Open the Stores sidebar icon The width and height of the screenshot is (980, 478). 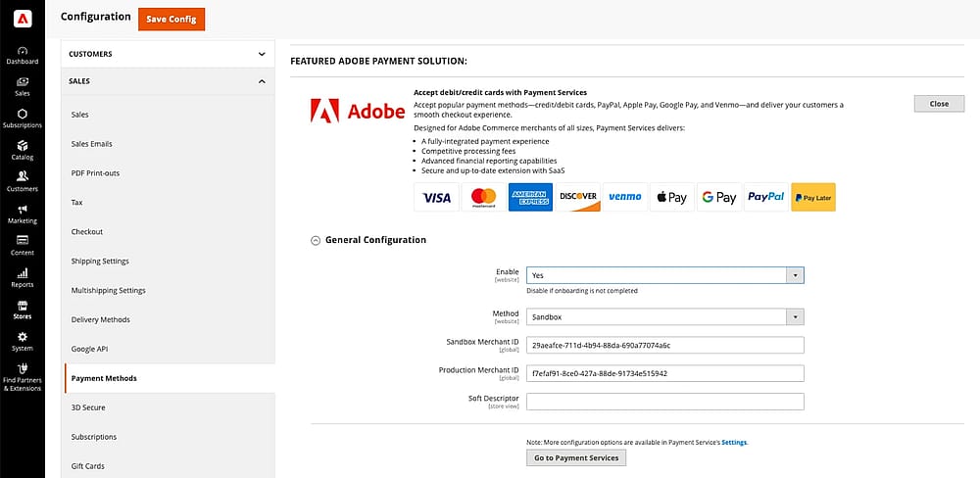tap(23, 310)
